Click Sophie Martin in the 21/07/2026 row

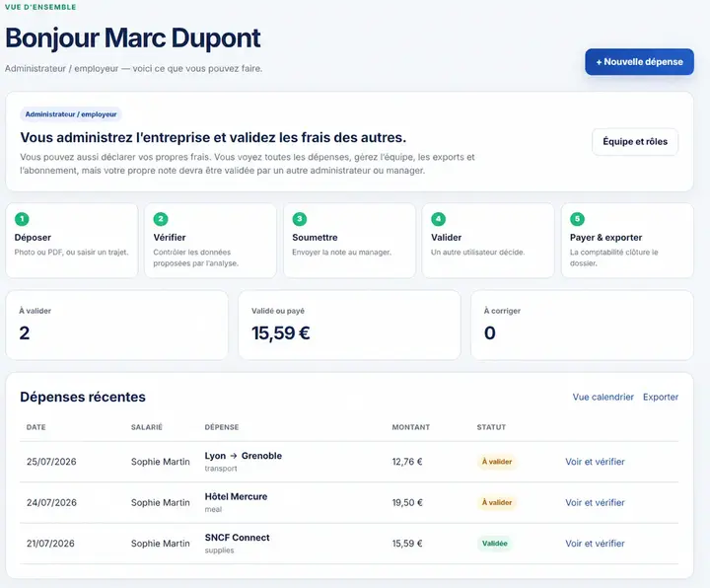pos(161,544)
